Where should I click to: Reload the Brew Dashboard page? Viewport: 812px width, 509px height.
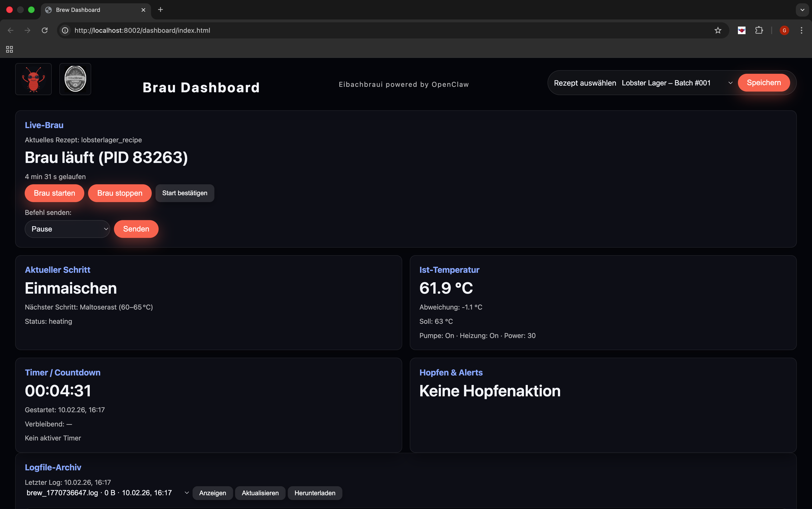[x=44, y=30]
